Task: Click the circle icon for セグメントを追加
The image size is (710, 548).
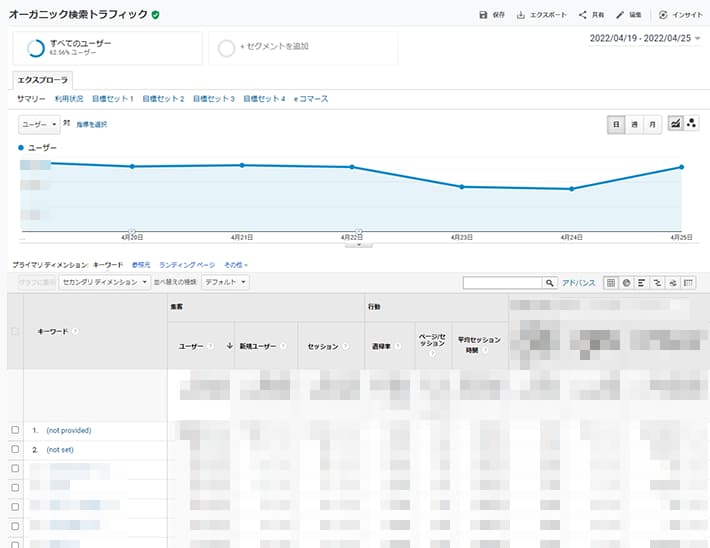Action: point(226,48)
